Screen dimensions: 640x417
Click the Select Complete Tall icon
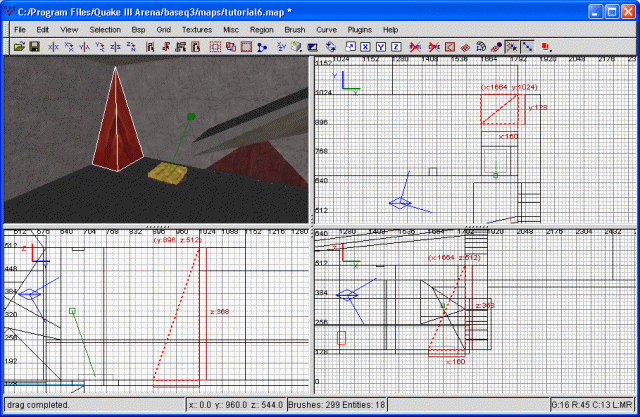pos(150,47)
